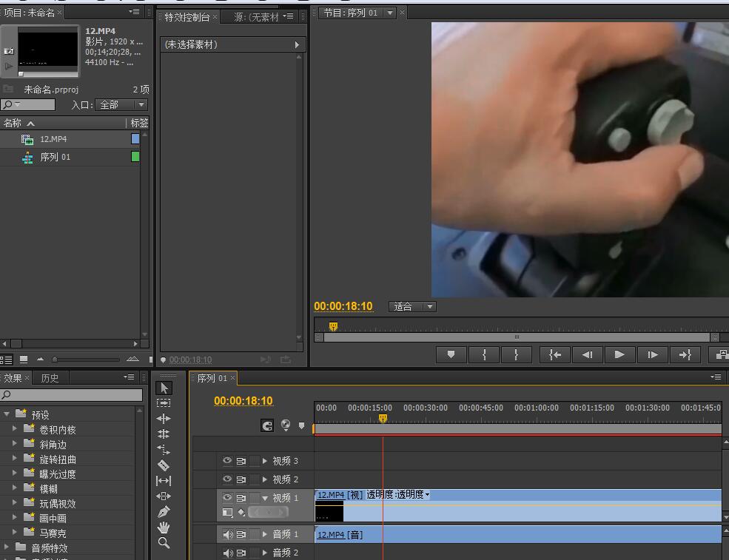Open the 源 (无素材) tab
This screenshot has height=560, width=729.
(x=256, y=17)
